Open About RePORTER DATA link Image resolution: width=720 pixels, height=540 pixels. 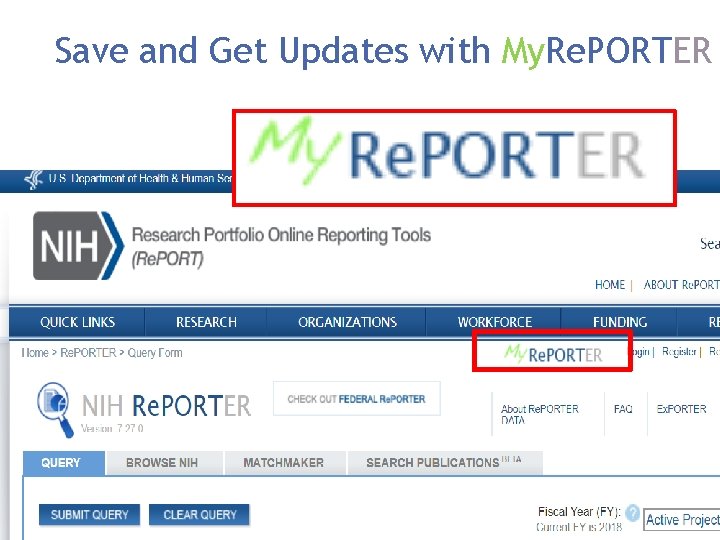(540, 414)
